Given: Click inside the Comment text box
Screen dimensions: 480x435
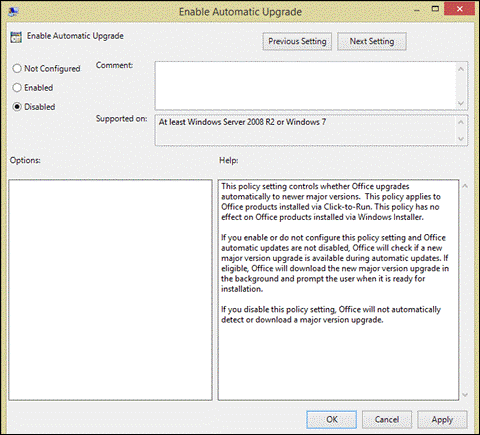Looking at the screenshot, I should tap(305, 86).
